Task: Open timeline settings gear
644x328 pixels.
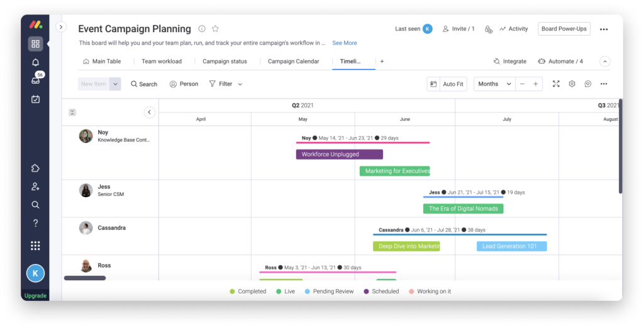Action: pyautogui.click(x=572, y=84)
